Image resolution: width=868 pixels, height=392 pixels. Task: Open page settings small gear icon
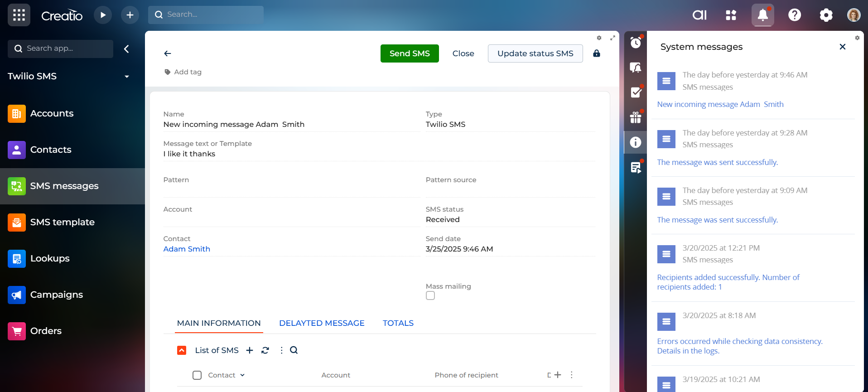[x=599, y=38]
